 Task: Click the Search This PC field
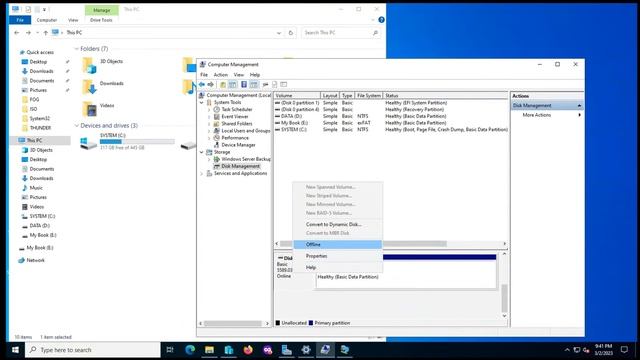[x=341, y=33]
